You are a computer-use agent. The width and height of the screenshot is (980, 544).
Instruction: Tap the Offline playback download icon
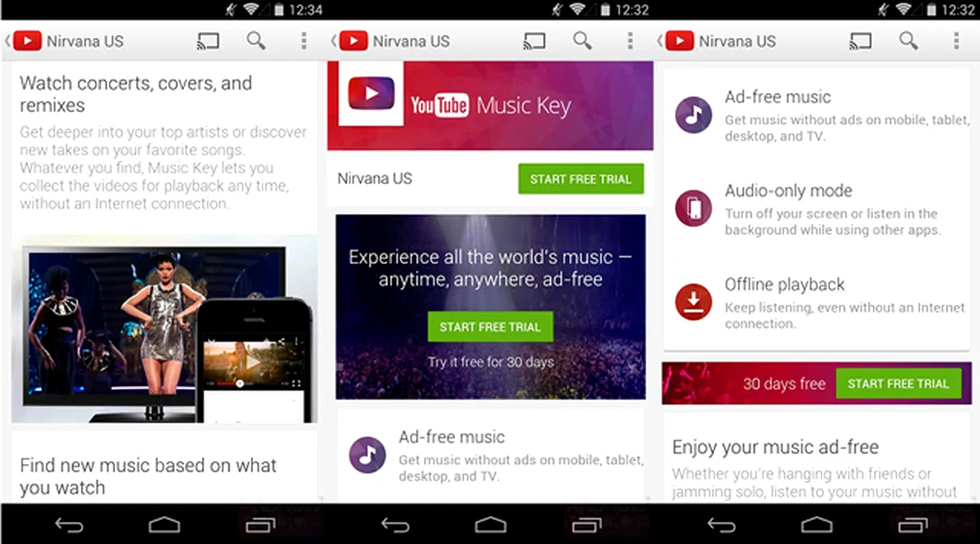pos(693,302)
